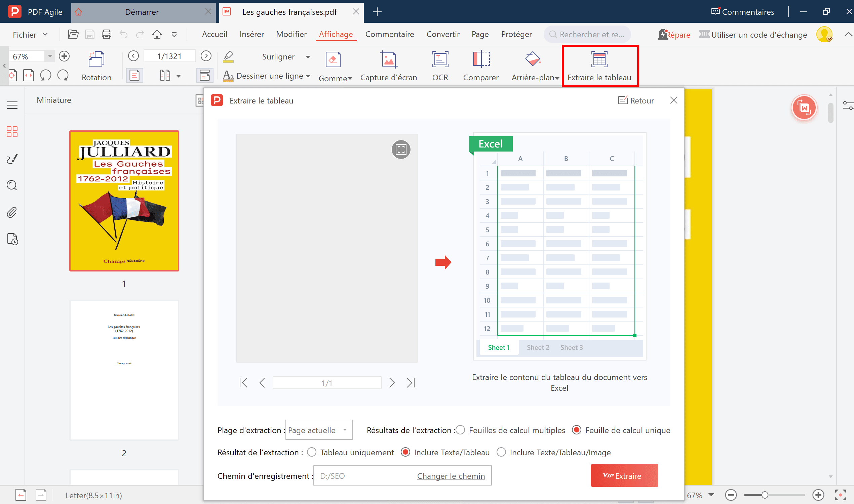Click the floating convert-to-Word round icon
The width and height of the screenshot is (854, 504).
[x=804, y=108]
